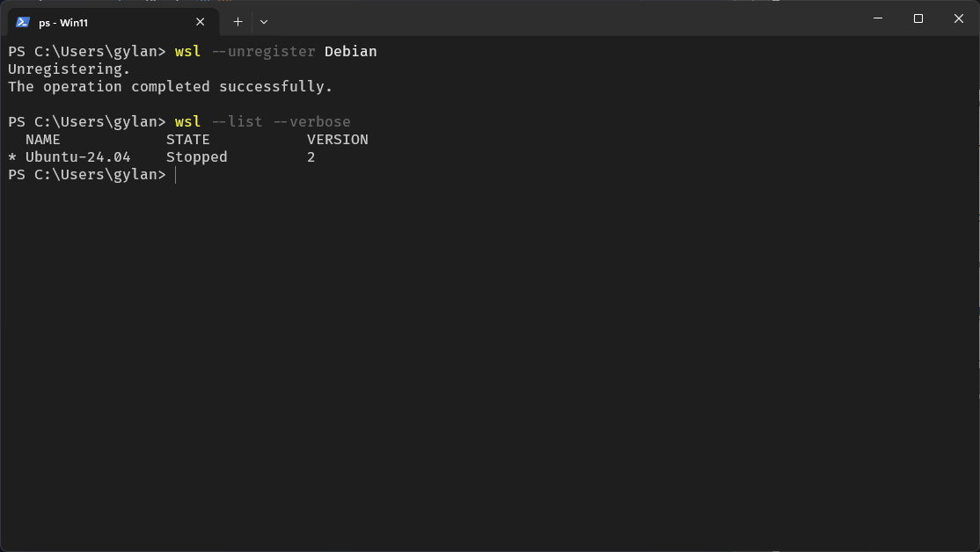
Task: Click the Ubuntu-24.04 distribution name
Action: (x=77, y=157)
